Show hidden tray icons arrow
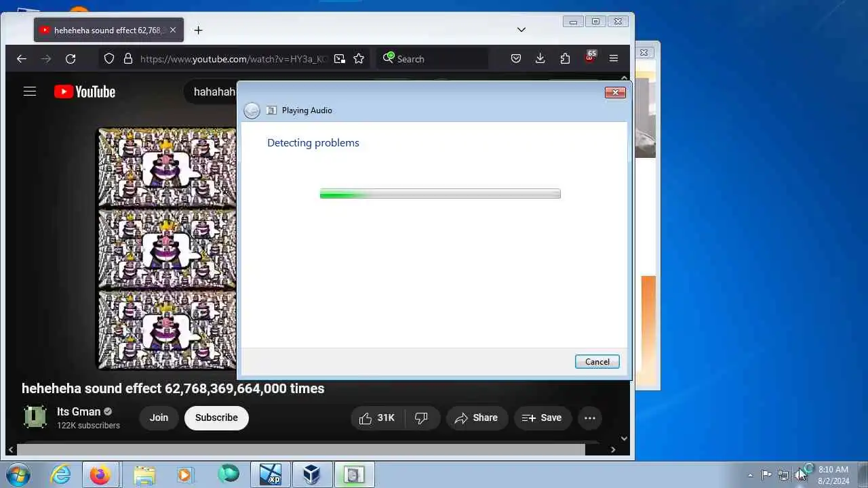 coord(750,475)
